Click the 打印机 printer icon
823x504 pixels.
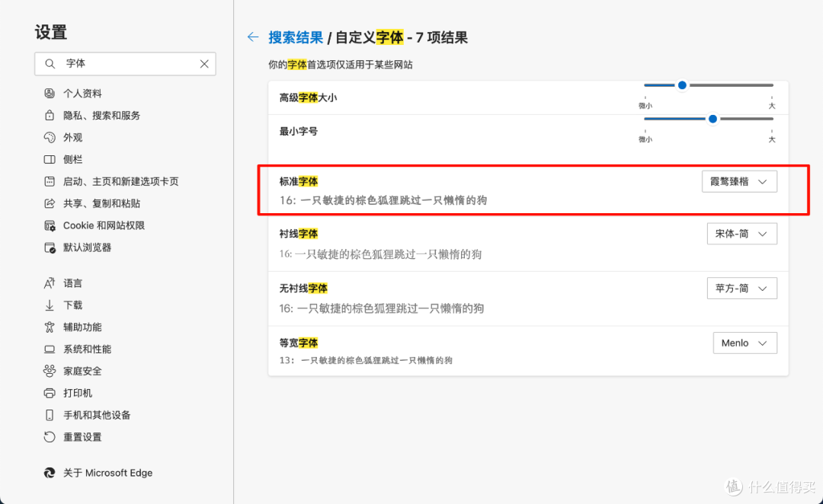click(x=50, y=394)
